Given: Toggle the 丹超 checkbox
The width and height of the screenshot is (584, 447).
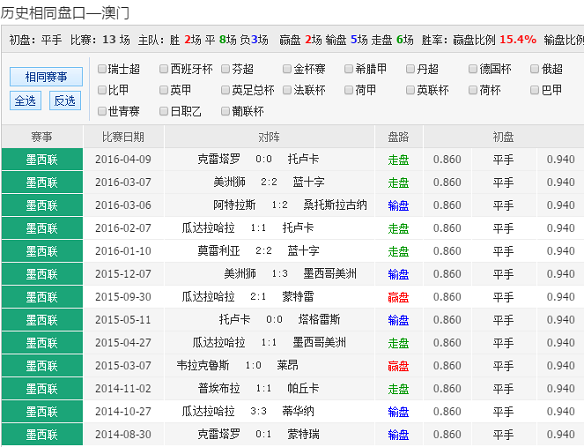Looking at the screenshot, I should point(410,69).
